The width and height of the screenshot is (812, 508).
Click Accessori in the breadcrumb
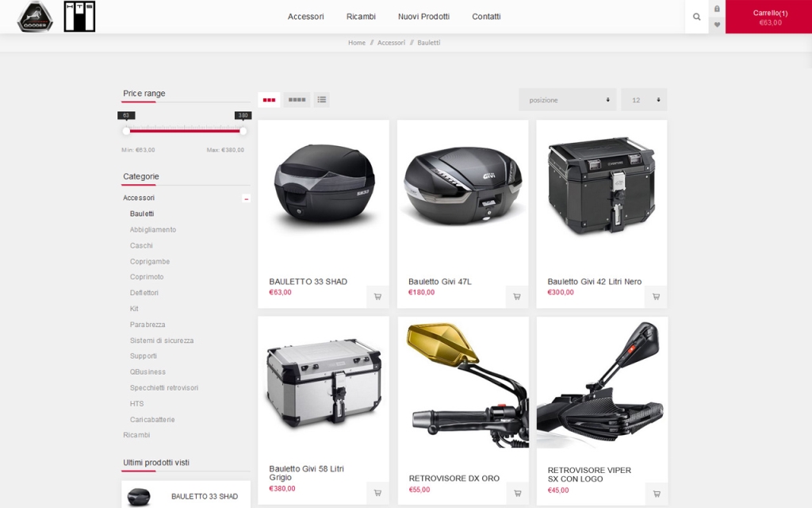pyautogui.click(x=391, y=43)
